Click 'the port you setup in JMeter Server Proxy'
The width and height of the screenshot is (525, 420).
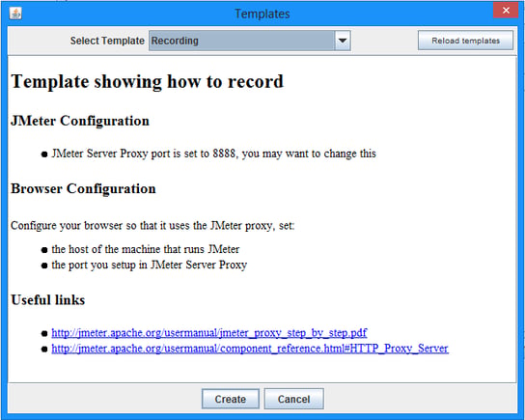[x=150, y=265]
